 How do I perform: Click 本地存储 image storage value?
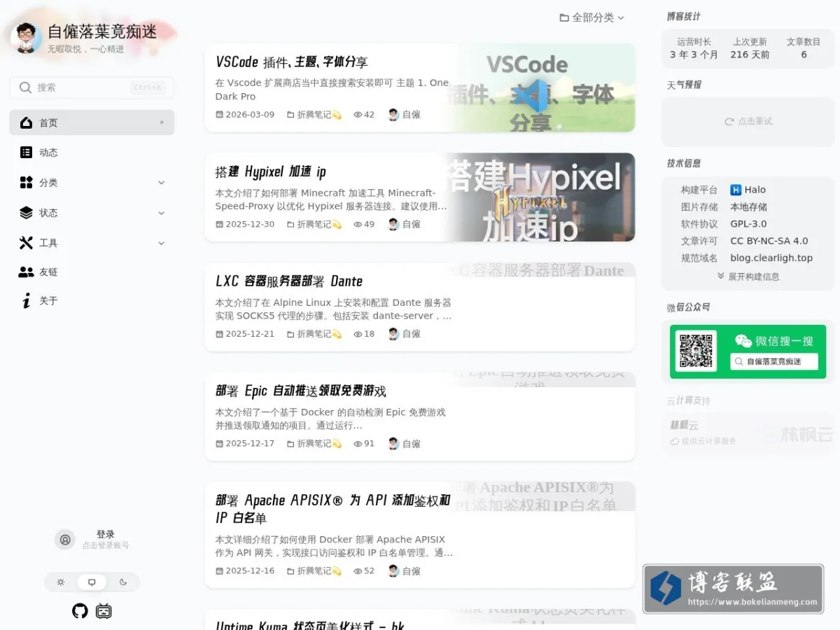coord(748,207)
